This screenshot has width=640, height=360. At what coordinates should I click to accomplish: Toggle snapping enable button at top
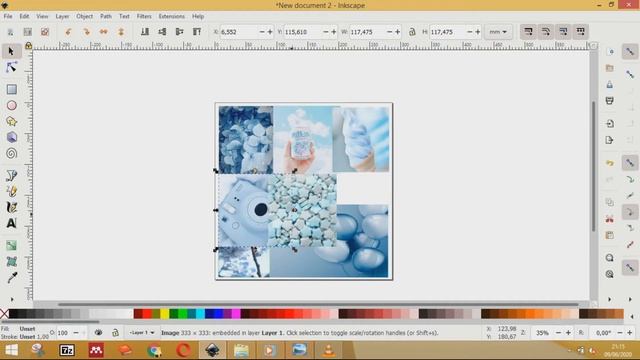click(630, 51)
